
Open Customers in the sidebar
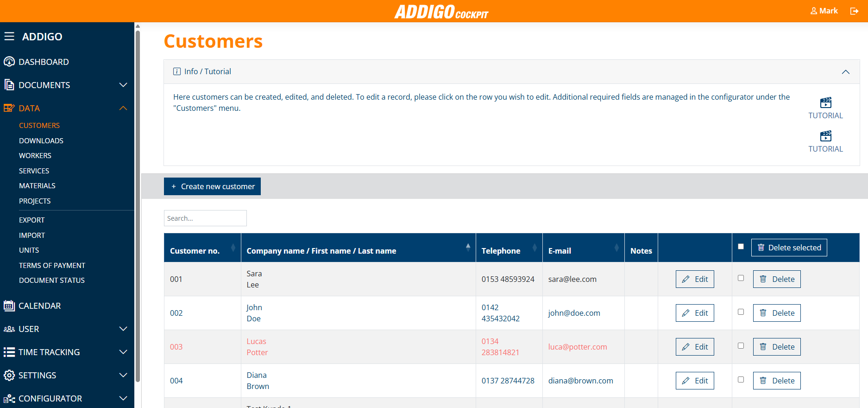39,126
